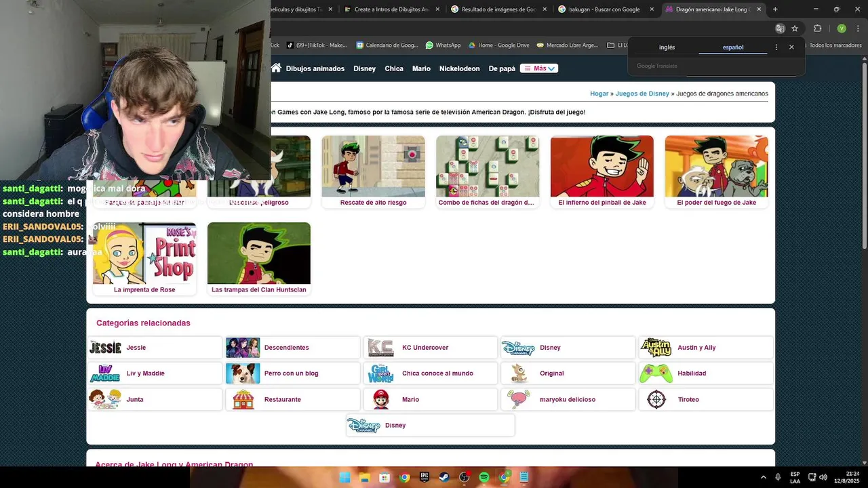Click the Tiroteo crosshair icon
The image size is (868, 488).
point(656,400)
